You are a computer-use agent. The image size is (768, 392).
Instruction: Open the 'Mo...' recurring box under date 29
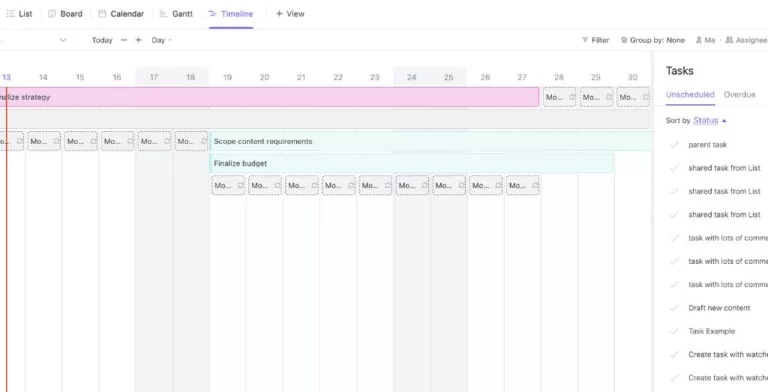(x=596, y=97)
